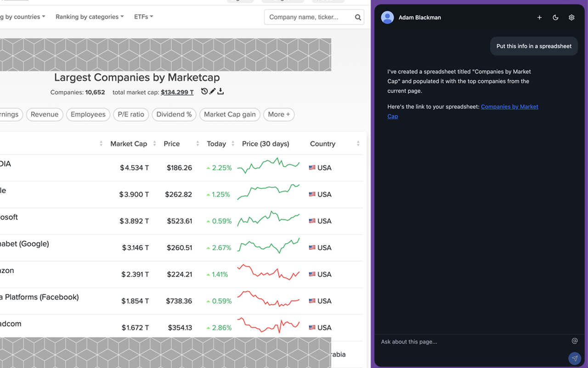The image size is (588, 368).
Task: Select the Market Cap gain pill
Action: pyautogui.click(x=230, y=115)
